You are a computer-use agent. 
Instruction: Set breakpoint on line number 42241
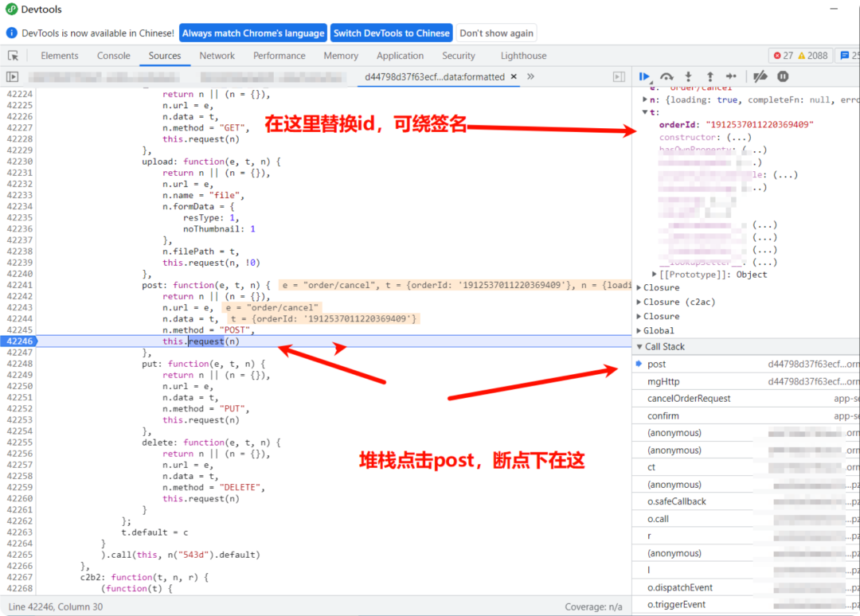point(20,285)
